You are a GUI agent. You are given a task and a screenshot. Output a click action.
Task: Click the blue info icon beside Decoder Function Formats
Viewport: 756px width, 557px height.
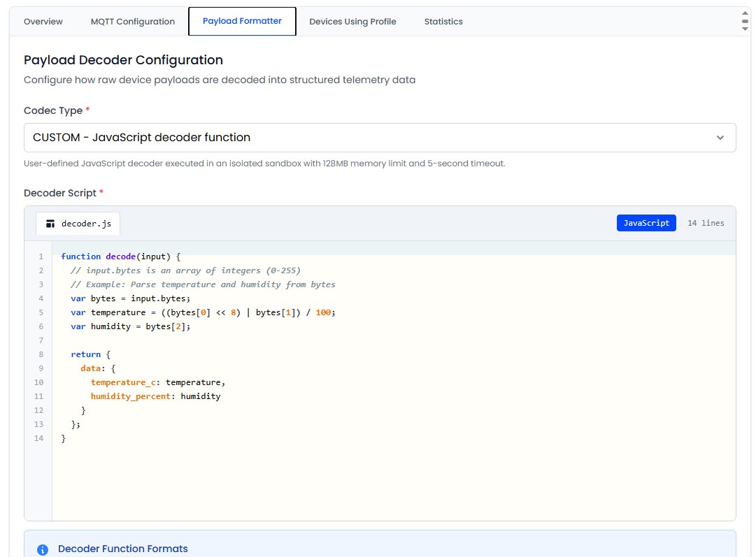tap(43, 549)
